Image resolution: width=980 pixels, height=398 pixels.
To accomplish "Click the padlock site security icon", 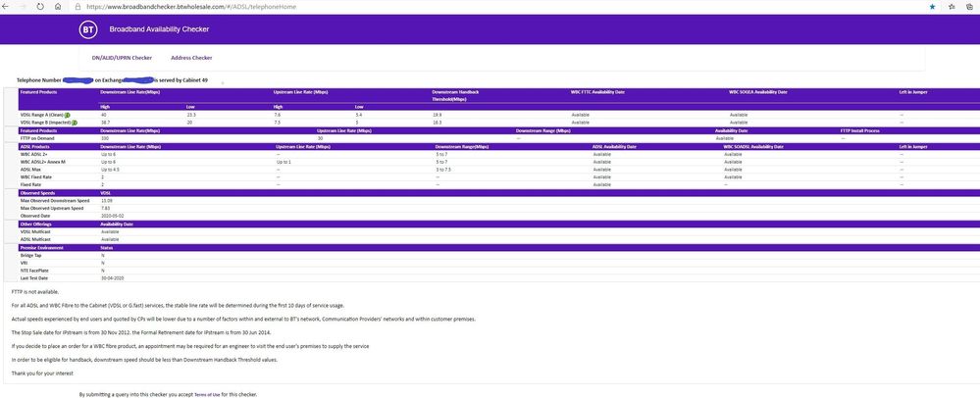I will click(x=77, y=6).
